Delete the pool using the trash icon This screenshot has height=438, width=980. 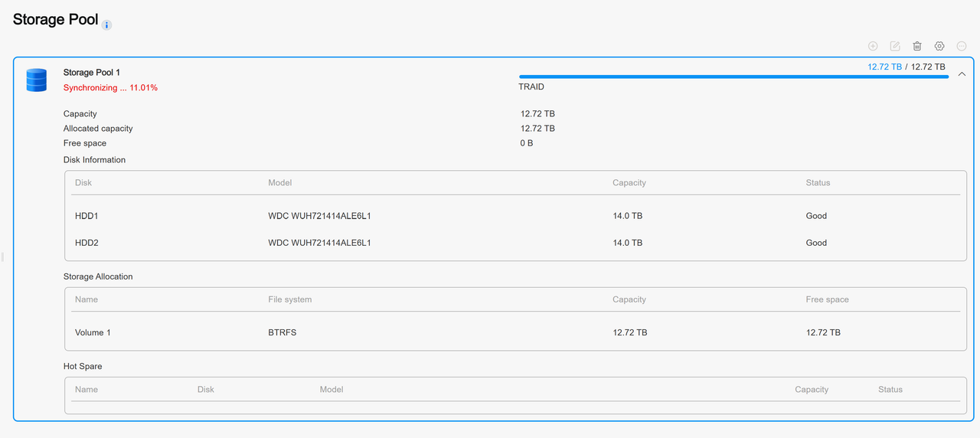click(x=917, y=46)
